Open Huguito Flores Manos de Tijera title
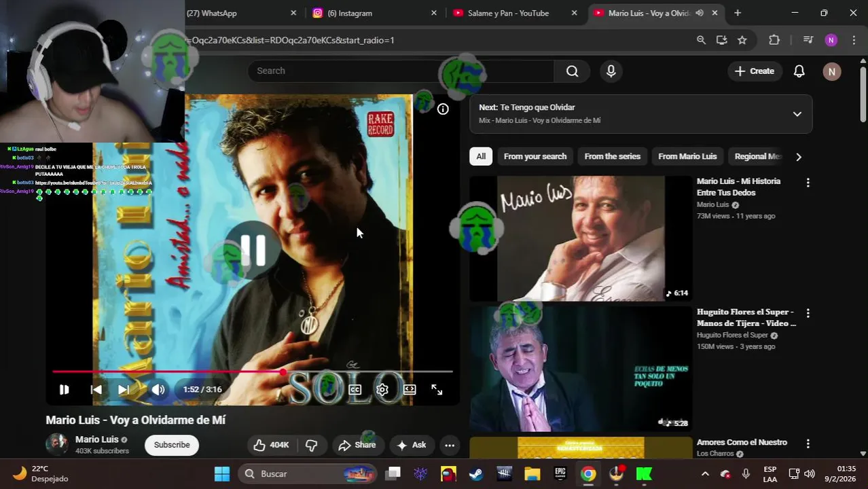Viewport: 868px width, 489px height. tap(746, 317)
